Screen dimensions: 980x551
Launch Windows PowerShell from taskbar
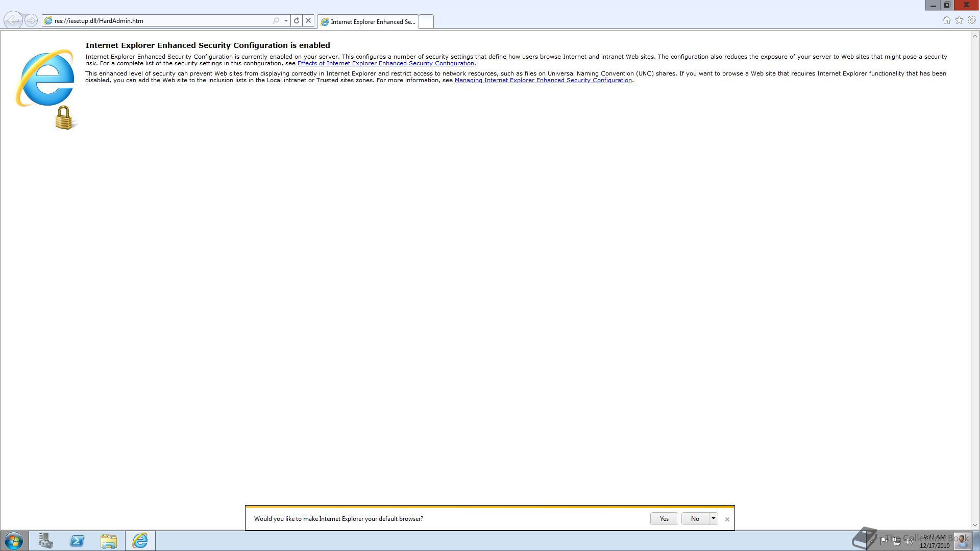(x=77, y=541)
